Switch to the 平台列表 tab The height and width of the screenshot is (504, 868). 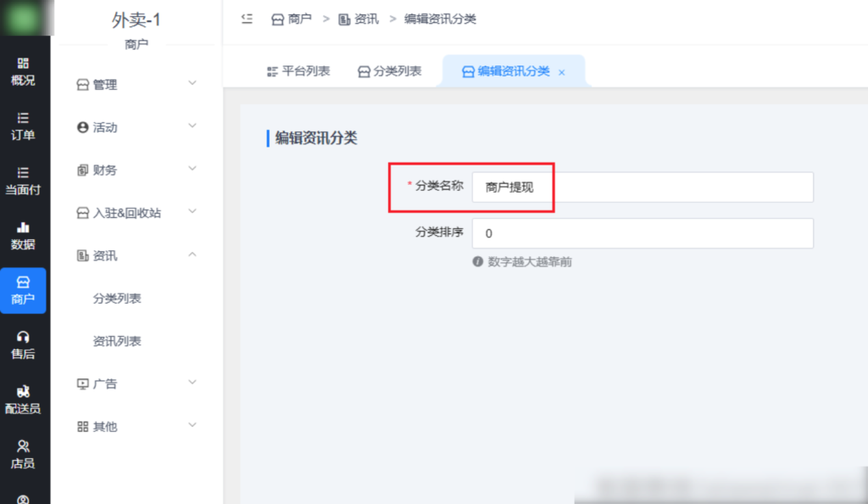pyautogui.click(x=298, y=71)
